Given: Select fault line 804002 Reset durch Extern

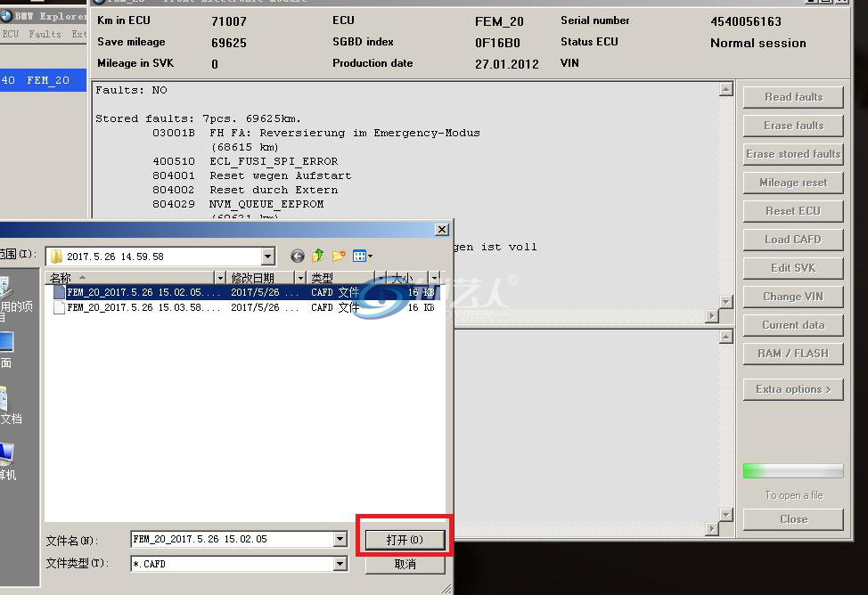Looking at the screenshot, I should tap(245, 191).
